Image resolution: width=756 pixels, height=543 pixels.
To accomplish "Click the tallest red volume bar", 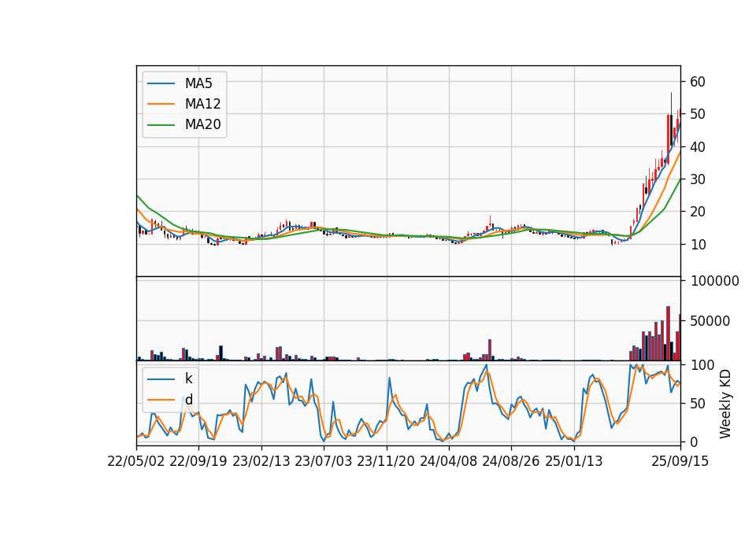I will coord(669,334).
